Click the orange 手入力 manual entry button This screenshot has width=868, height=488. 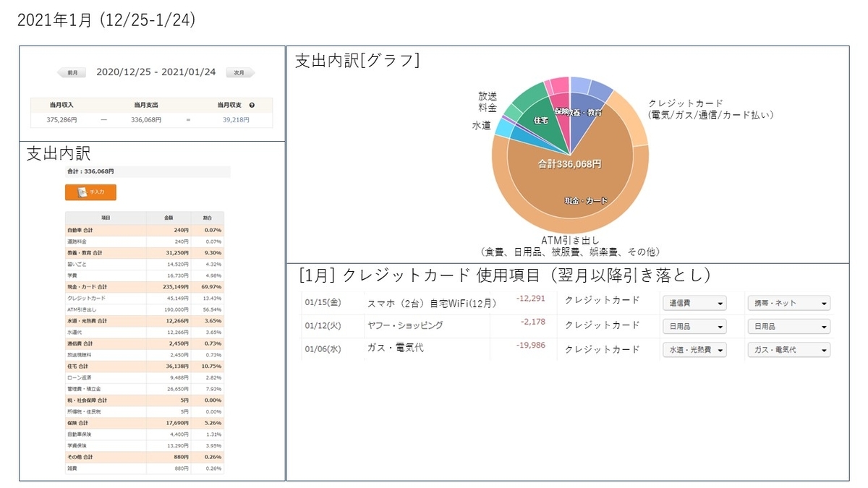90,192
